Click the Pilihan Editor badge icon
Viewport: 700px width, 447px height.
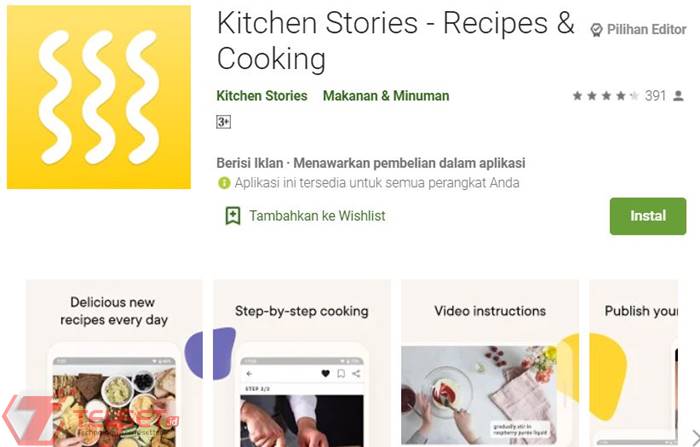598,30
